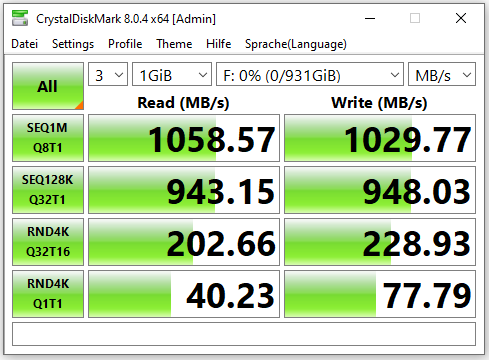Open the drive selector showing F: 0%
This screenshot has width=489, height=360.
tap(310, 74)
